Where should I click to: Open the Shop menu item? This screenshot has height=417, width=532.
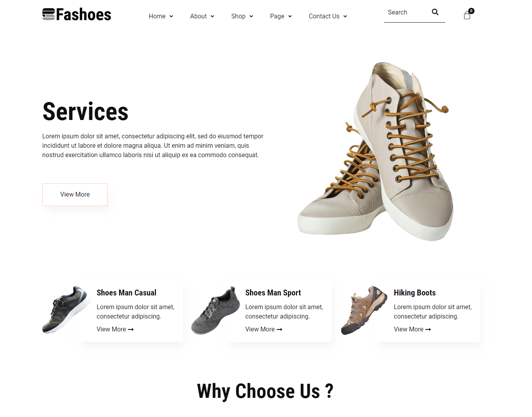[238, 16]
